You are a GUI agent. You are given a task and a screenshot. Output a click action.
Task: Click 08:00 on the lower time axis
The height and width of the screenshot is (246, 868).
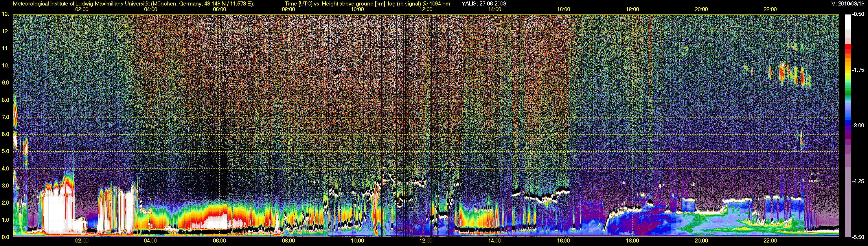click(x=288, y=241)
